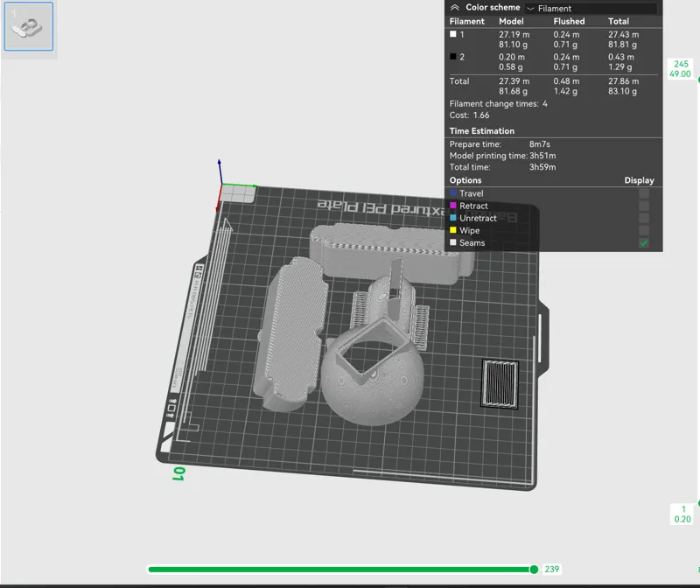Click filament 1 model length 27.19 m
700x588 pixels.
(514, 34)
